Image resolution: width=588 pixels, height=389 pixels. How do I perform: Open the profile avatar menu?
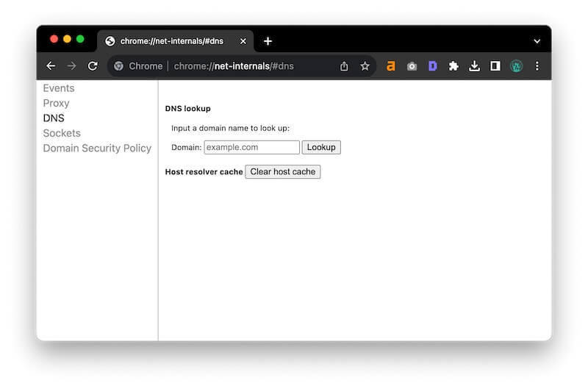tap(517, 66)
